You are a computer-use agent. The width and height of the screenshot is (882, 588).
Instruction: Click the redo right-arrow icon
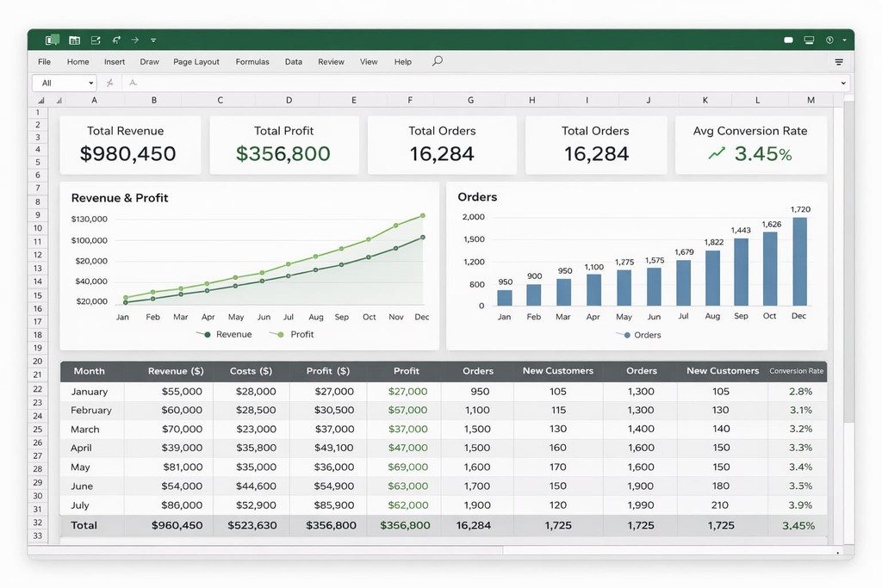point(135,40)
